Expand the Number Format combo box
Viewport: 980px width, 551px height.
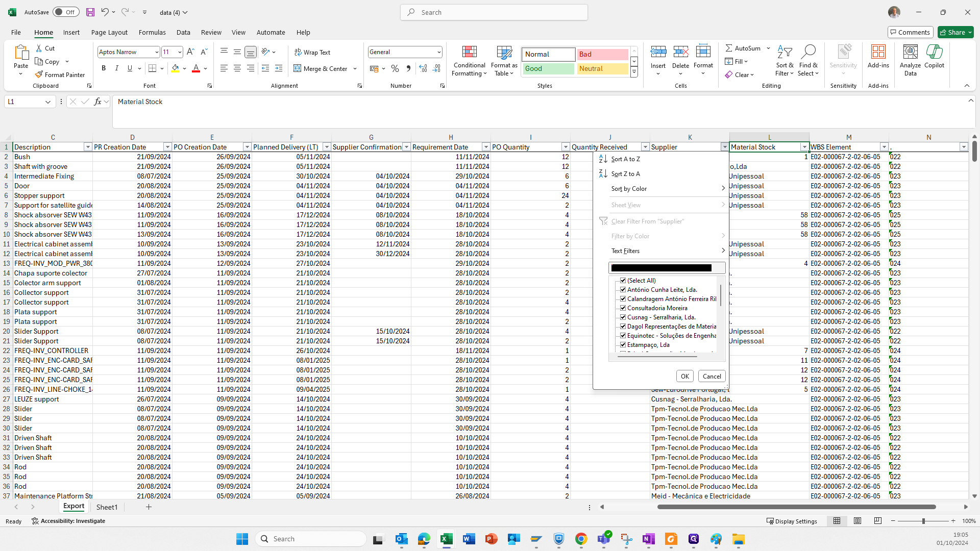(438, 52)
